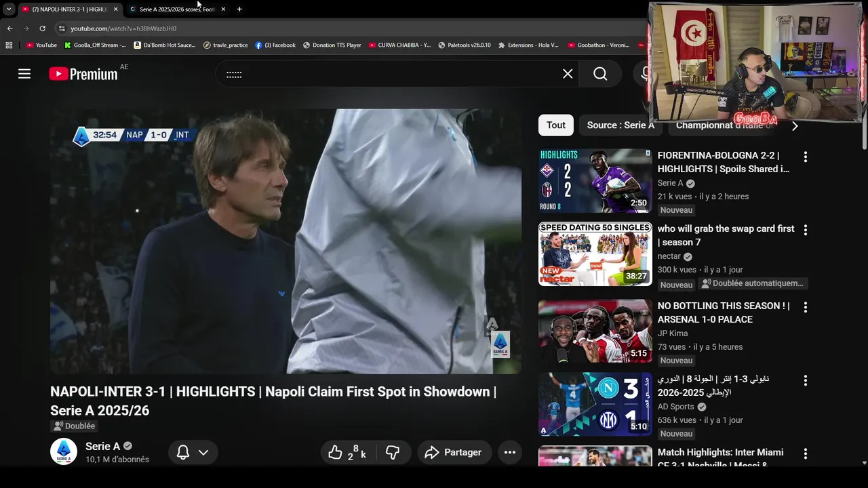Go back with browser back arrow

tap(9, 28)
